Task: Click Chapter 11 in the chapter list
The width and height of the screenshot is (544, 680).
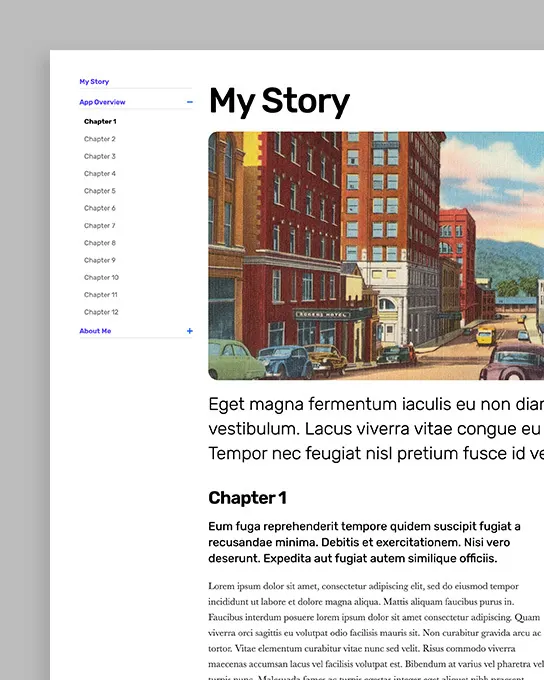Action: coord(101,295)
